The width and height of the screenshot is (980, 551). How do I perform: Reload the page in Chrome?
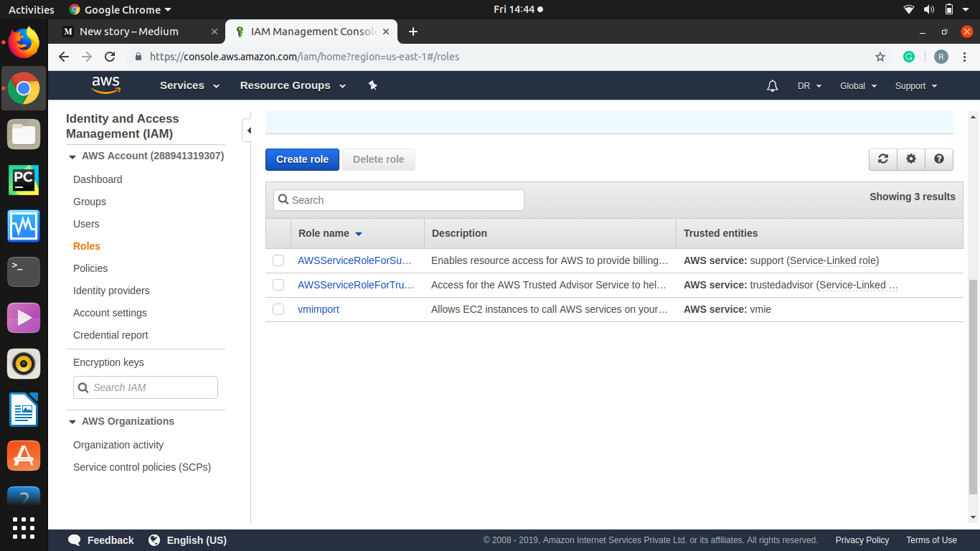pyautogui.click(x=110, y=57)
